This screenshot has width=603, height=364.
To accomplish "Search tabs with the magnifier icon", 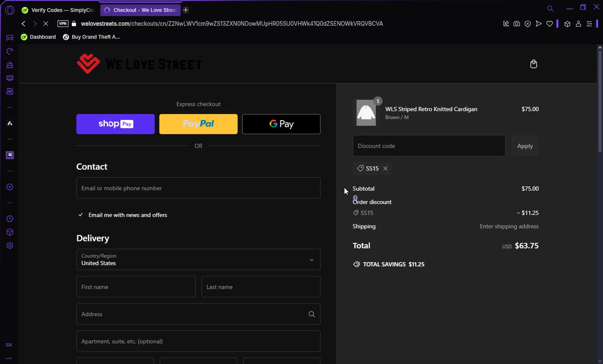I will pos(550,8).
